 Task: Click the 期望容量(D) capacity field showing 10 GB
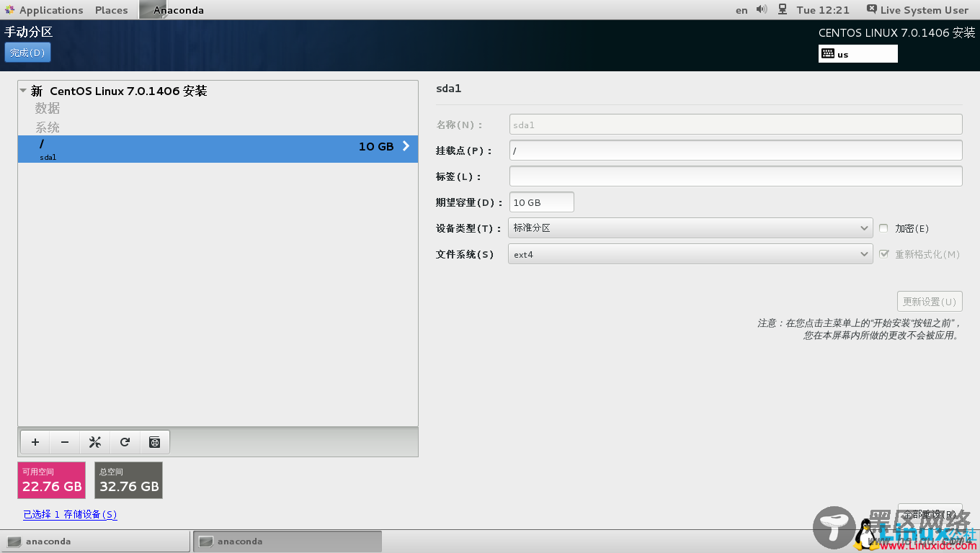tap(542, 202)
